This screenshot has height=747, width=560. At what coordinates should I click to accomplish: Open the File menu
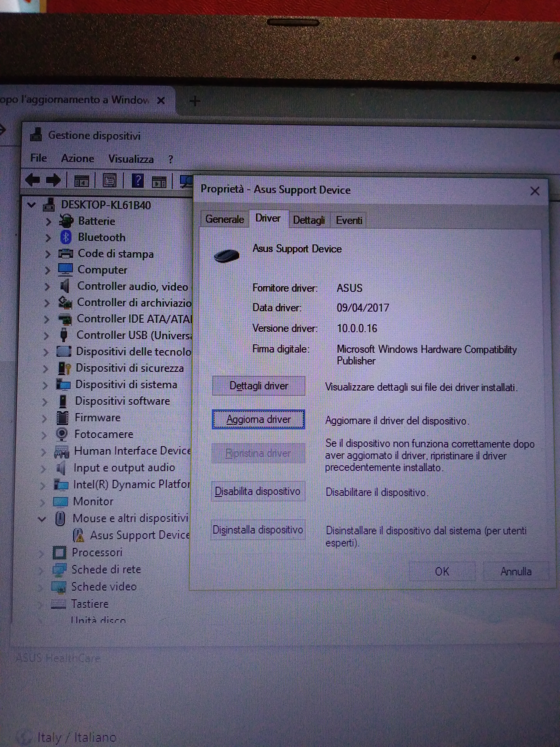tap(38, 158)
